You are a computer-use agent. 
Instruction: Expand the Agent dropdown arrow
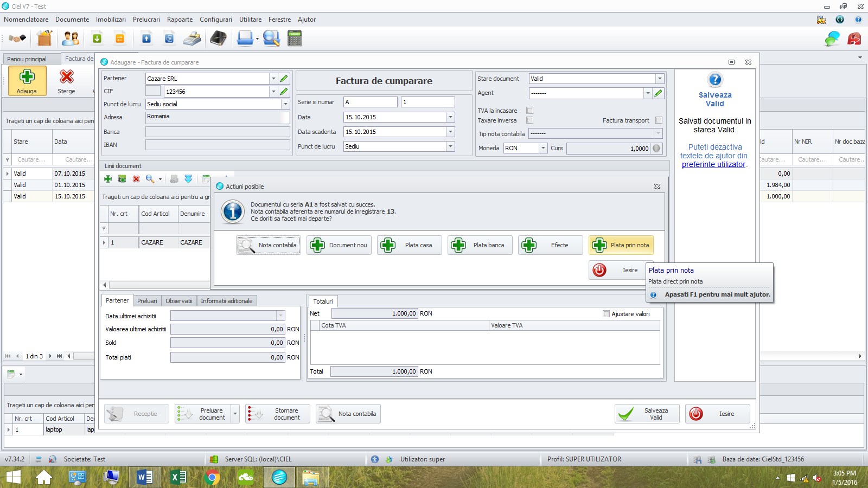coord(648,93)
